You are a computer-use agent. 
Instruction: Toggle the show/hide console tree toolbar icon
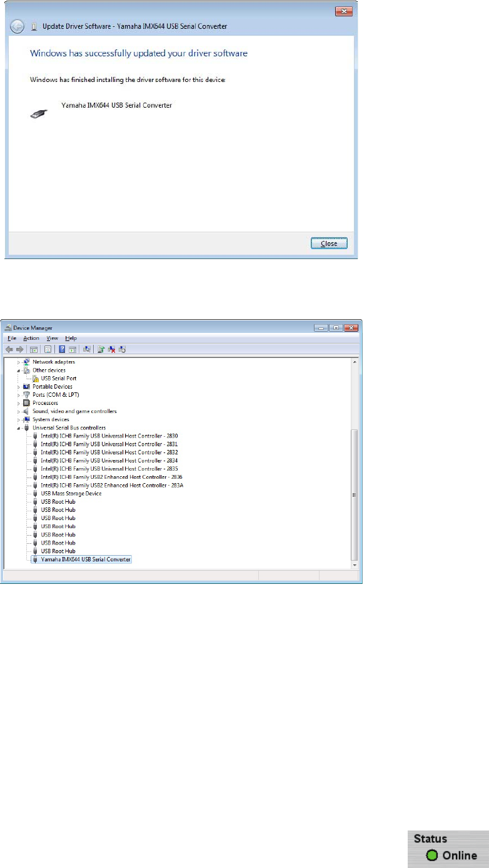34,349
